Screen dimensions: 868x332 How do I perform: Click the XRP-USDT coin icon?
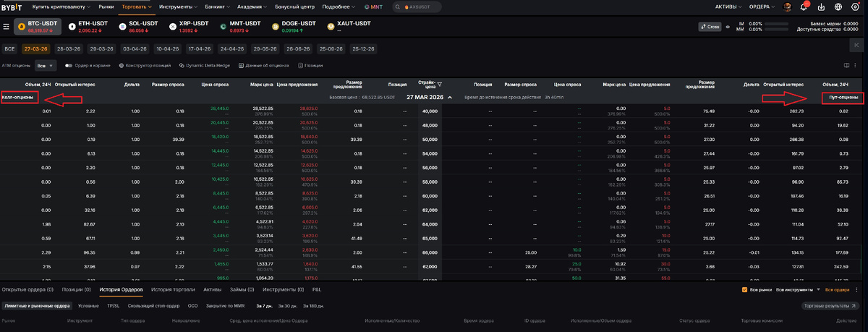coord(172,26)
